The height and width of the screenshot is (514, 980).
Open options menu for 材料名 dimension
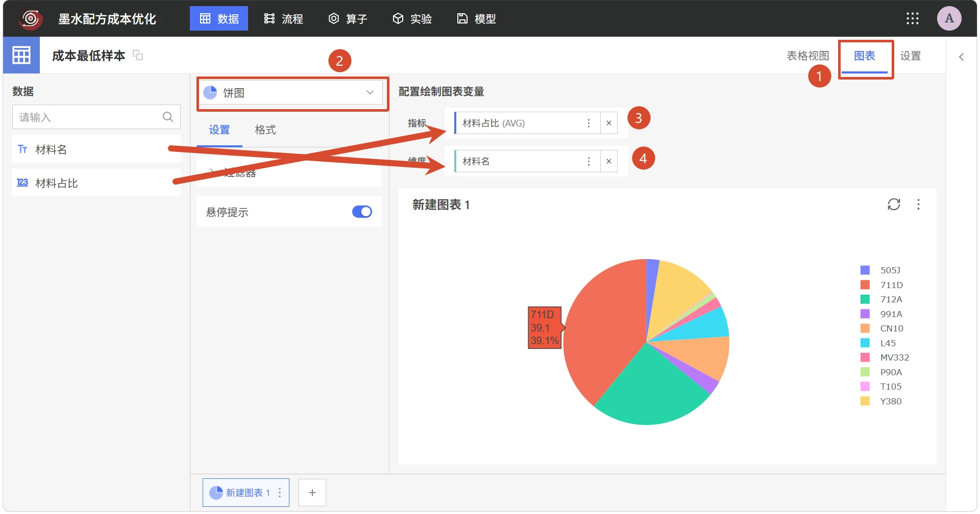tap(589, 161)
